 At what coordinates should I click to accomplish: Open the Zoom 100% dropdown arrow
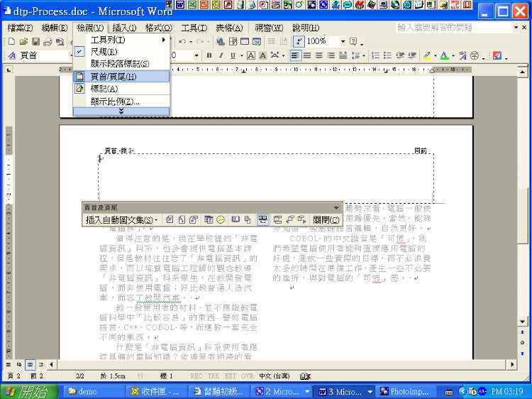pos(343,41)
